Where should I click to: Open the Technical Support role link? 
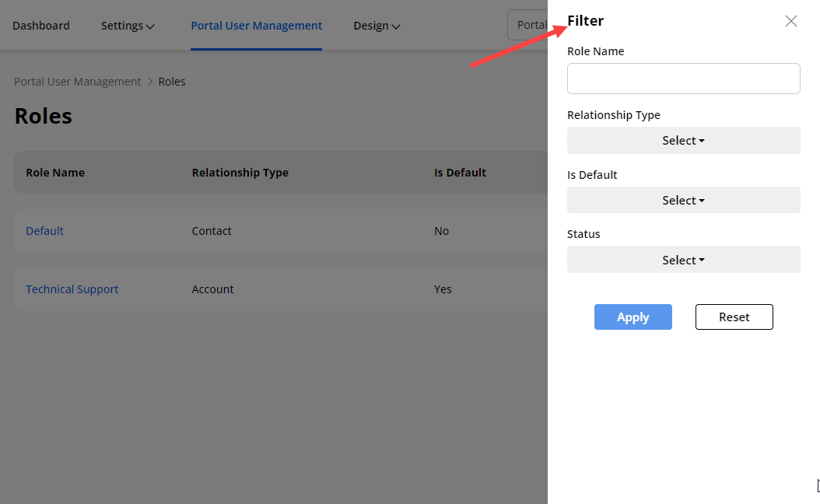[x=72, y=289]
